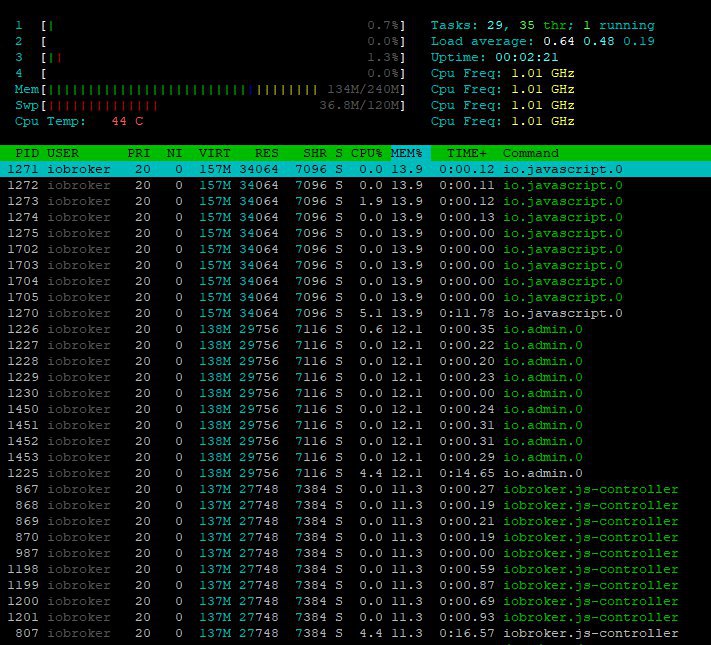Sort by TIME+ column header

(467, 153)
